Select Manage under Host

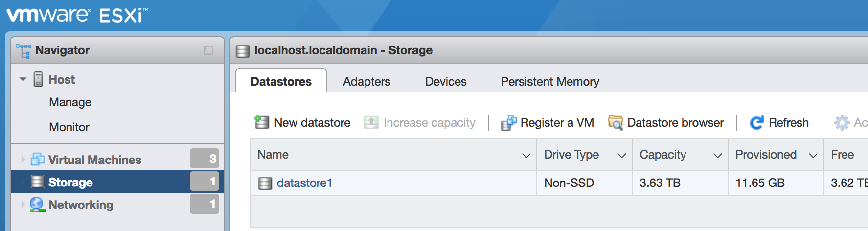(x=70, y=102)
